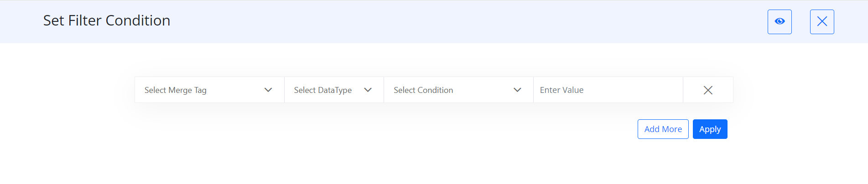Click the chevron arrow next to Select DataType

[x=368, y=90]
